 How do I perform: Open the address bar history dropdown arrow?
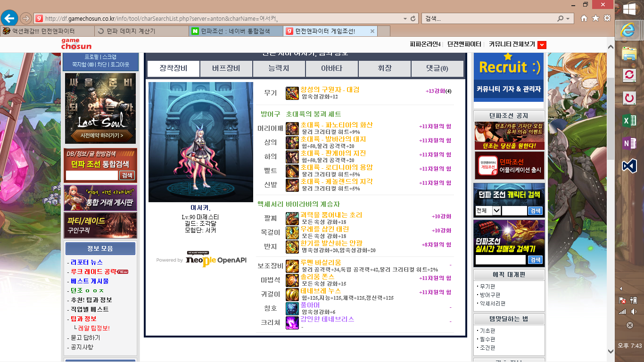(x=405, y=18)
